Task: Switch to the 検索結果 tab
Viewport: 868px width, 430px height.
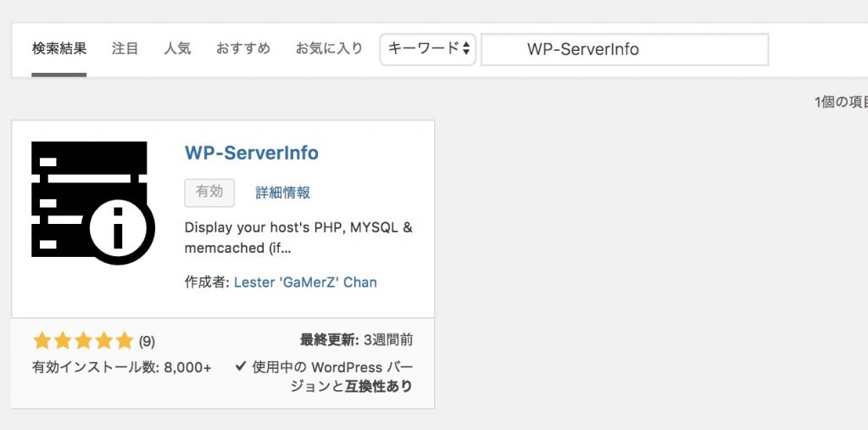Action: [59, 48]
